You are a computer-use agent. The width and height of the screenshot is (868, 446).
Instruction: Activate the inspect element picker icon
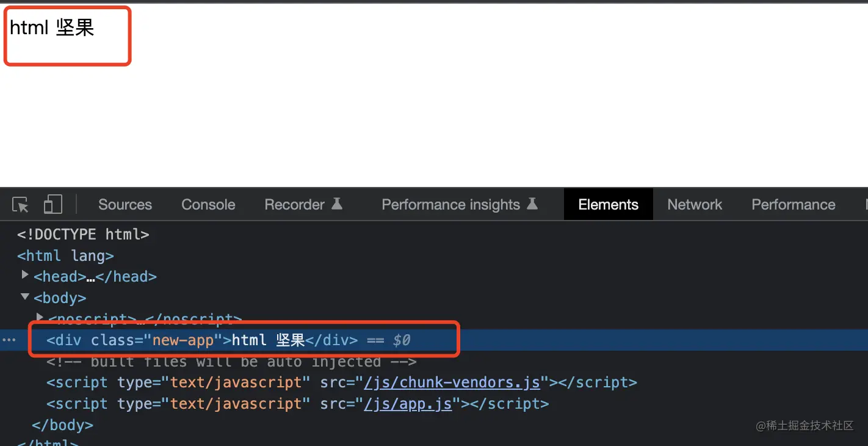coord(21,205)
